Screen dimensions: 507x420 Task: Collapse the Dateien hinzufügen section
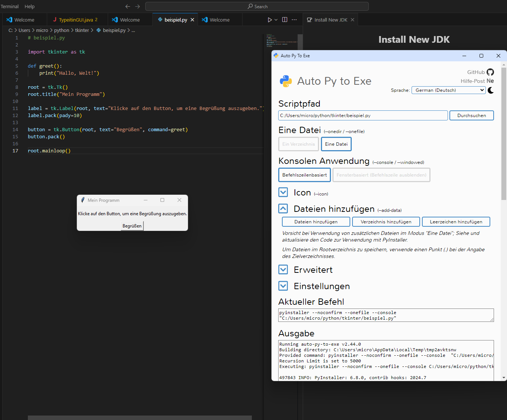point(283,209)
